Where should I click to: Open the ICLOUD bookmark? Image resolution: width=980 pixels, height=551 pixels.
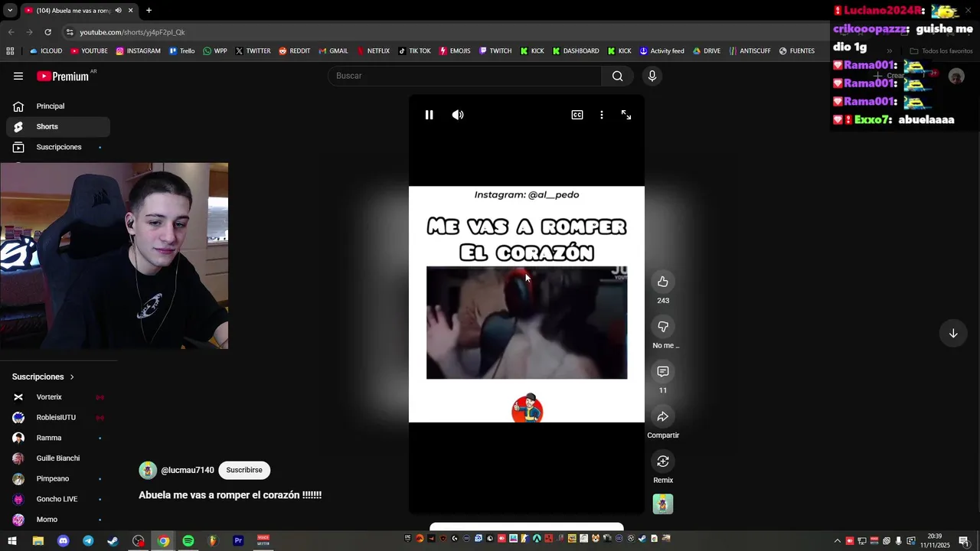(x=46, y=51)
